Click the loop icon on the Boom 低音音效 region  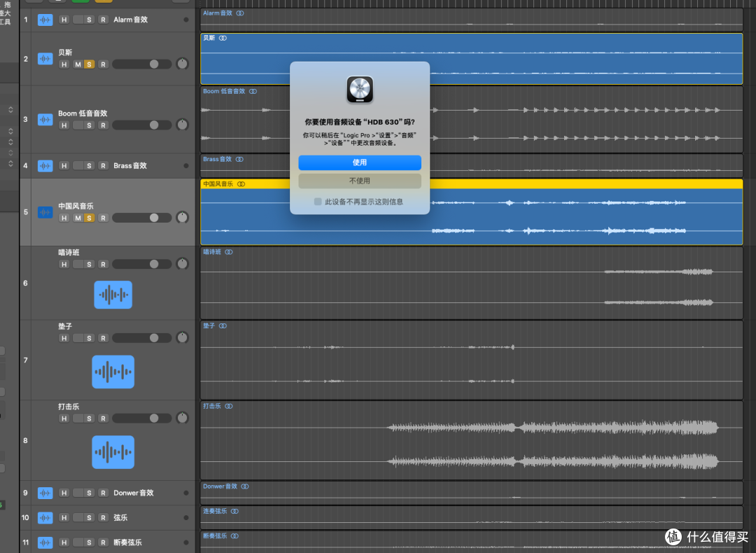[x=253, y=91]
